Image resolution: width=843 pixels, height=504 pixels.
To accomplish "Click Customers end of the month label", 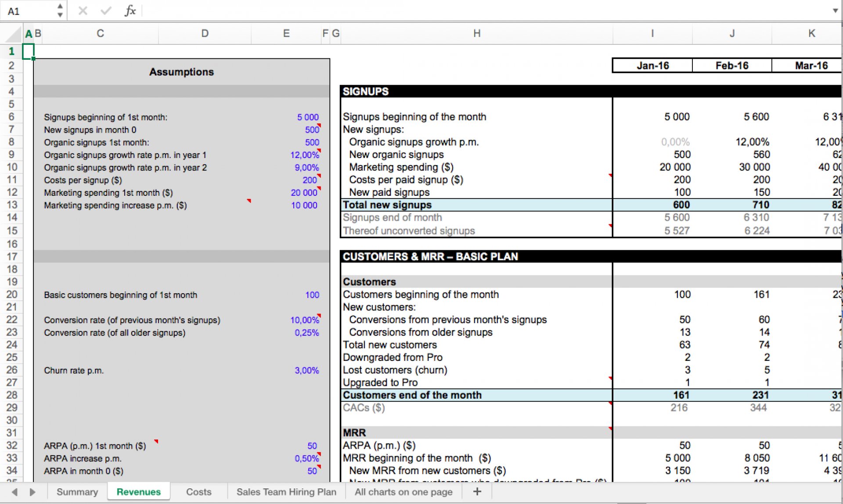I will [412, 395].
